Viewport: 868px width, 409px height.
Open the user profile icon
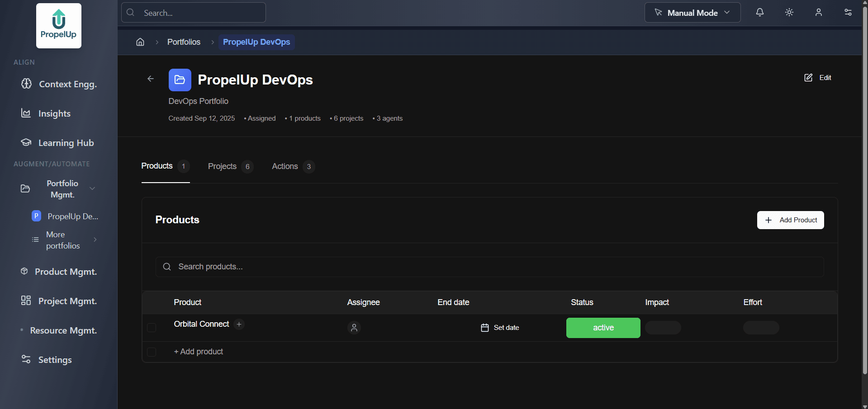(819, 12)
